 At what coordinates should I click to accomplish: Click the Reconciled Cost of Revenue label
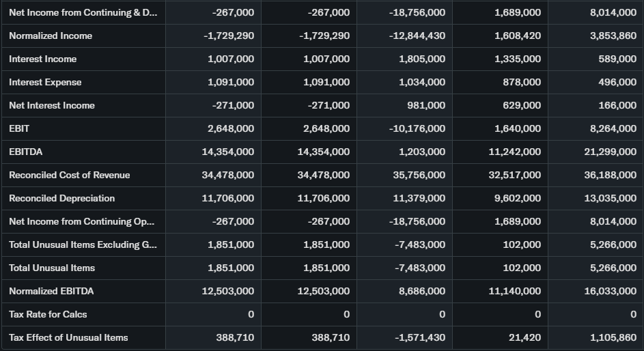pyautogui.click(x=69, y=175)
